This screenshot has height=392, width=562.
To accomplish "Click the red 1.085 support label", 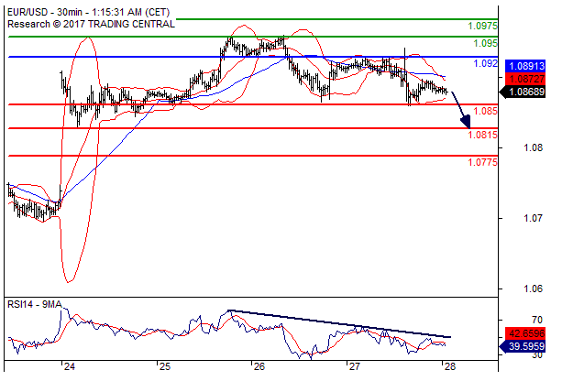I will coord(485,111).
